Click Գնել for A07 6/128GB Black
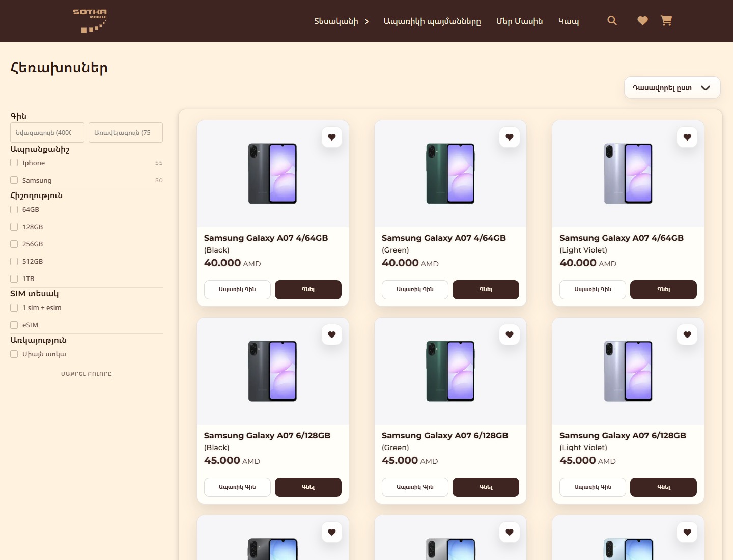The width and height of the screenshot is (733, 560). pos(308,487)
